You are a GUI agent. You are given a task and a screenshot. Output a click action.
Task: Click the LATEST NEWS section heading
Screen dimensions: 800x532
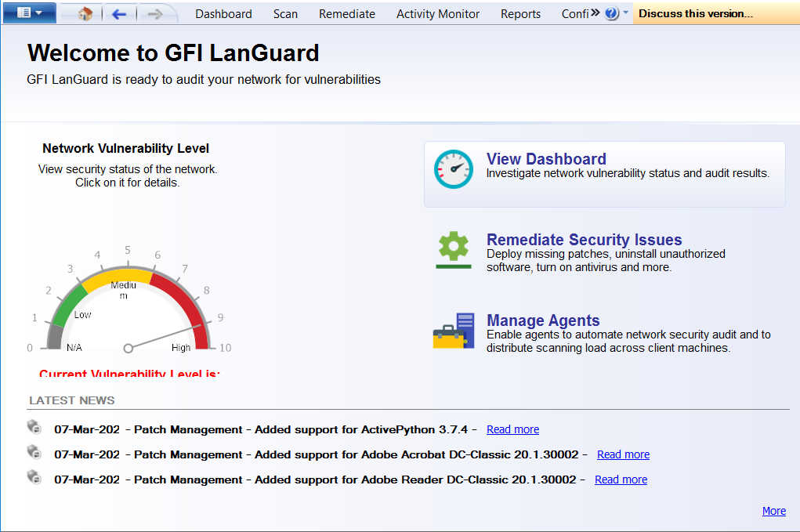[72, 400]
